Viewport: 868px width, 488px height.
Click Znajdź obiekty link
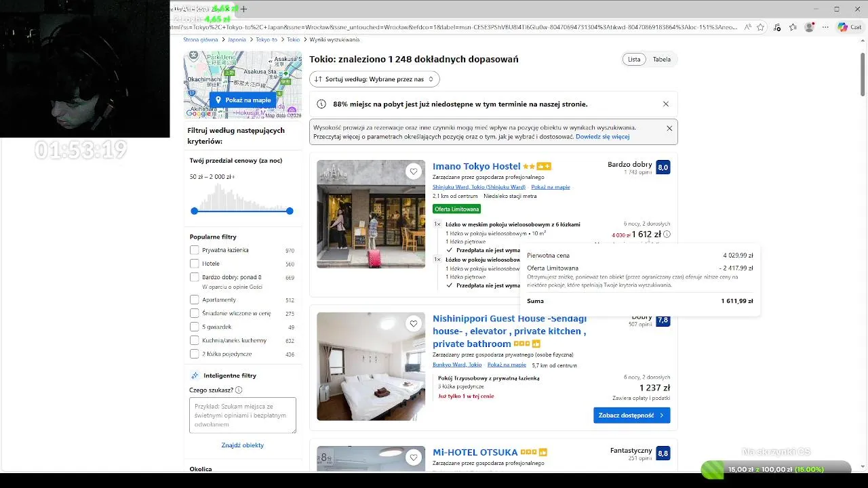pos(242,445)
